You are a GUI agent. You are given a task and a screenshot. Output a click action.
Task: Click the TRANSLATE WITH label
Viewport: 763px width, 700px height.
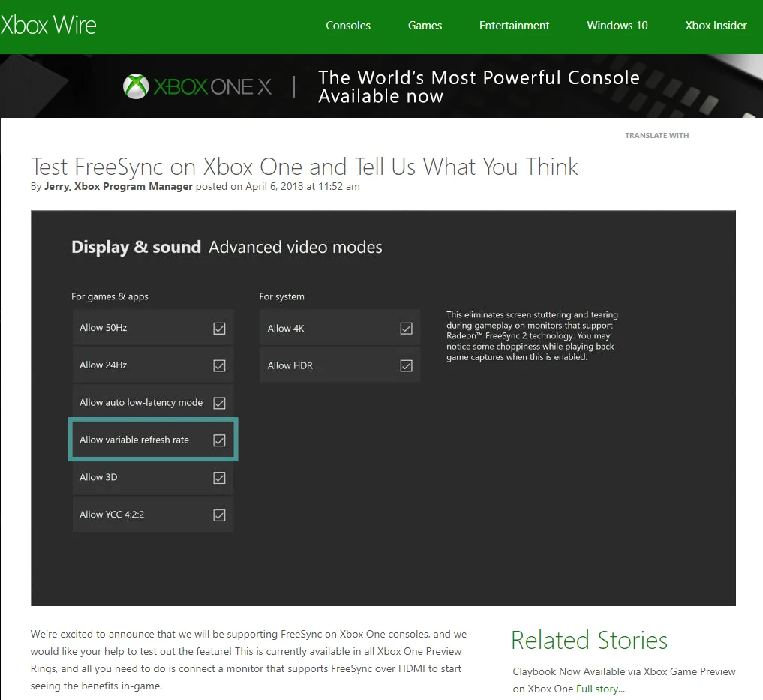point(657,135)
